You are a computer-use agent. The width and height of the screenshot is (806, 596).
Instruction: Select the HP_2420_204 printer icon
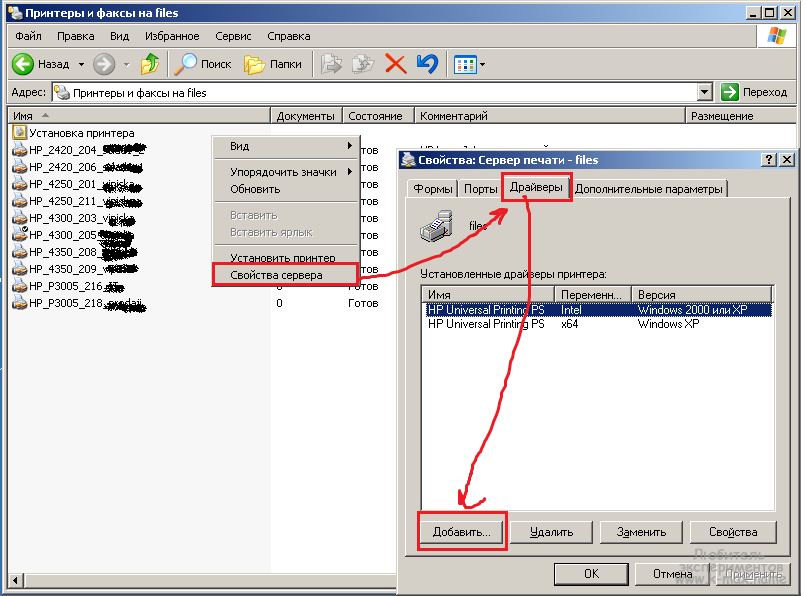coord(20,150)
